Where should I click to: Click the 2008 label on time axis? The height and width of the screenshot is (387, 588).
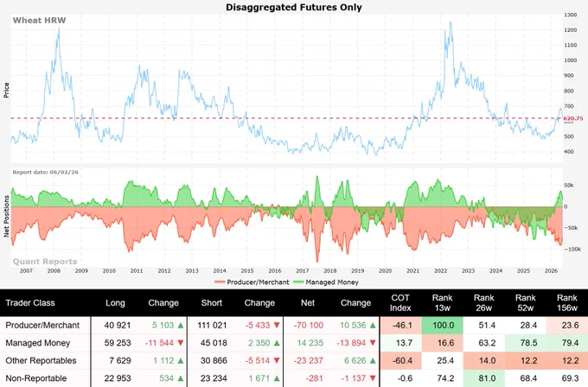point(54,270)
